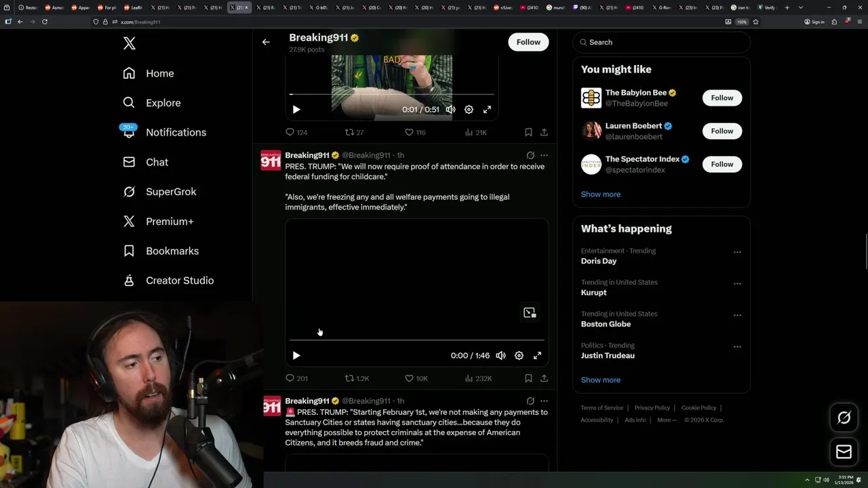Image resolution: width=868 pixels, height=488 pixels.
Task: Reply to the post with 124 comments
Action: pyautogui.click(x=296, y=132)
